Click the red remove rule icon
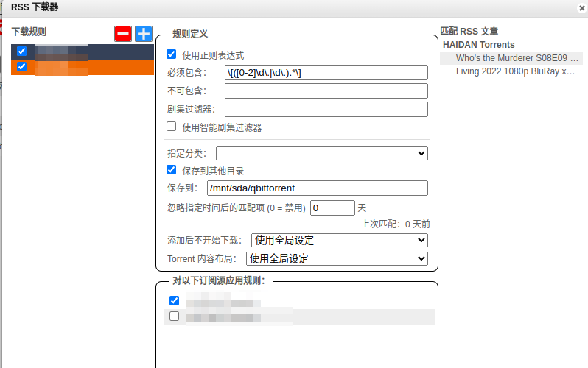588x368 pixels. pos(123,34)
